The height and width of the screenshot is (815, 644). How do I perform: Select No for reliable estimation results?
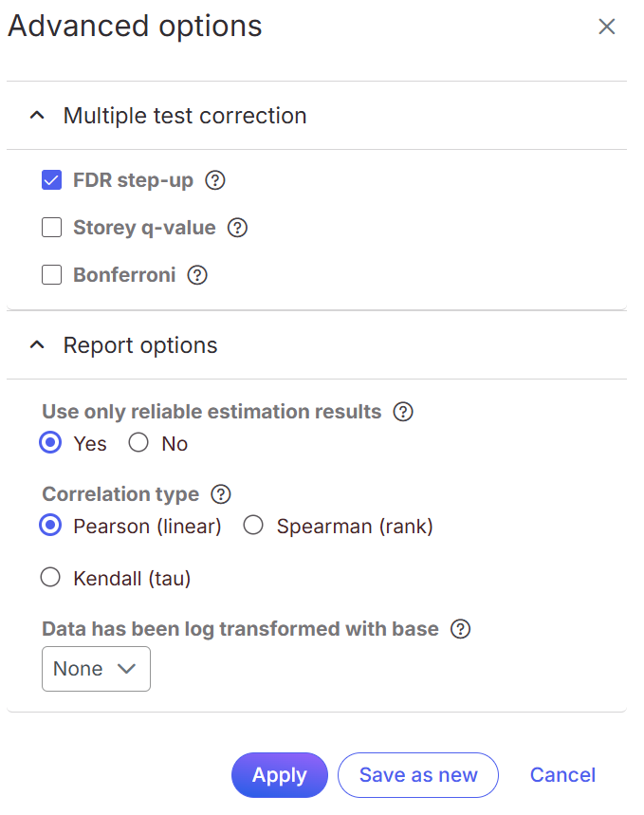(x=138, y=443)
